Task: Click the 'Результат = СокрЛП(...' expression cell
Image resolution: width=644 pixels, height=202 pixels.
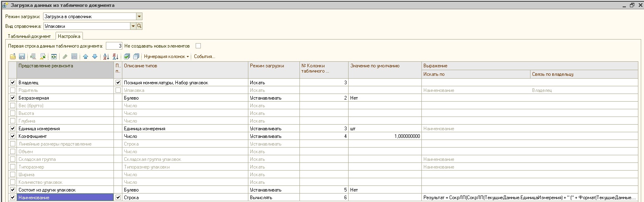Action: (x=530, y=198)
